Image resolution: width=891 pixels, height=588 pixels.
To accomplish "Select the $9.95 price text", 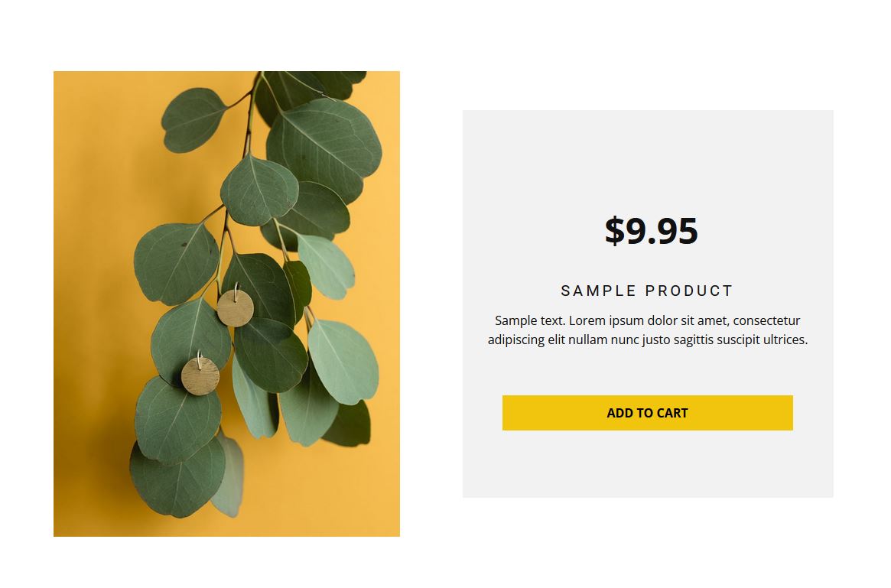I will coord(651,231).
